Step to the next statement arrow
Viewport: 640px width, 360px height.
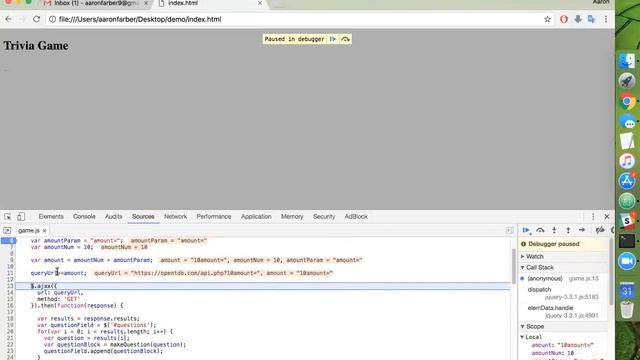point(582,230)
